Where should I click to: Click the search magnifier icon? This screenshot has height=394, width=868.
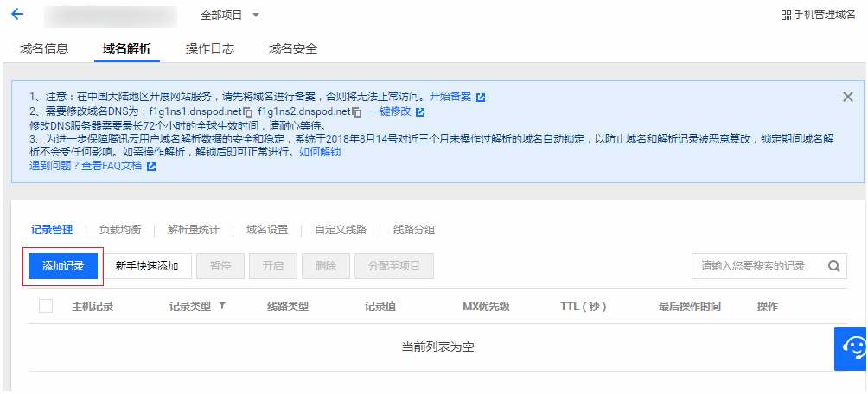[834, 265]
